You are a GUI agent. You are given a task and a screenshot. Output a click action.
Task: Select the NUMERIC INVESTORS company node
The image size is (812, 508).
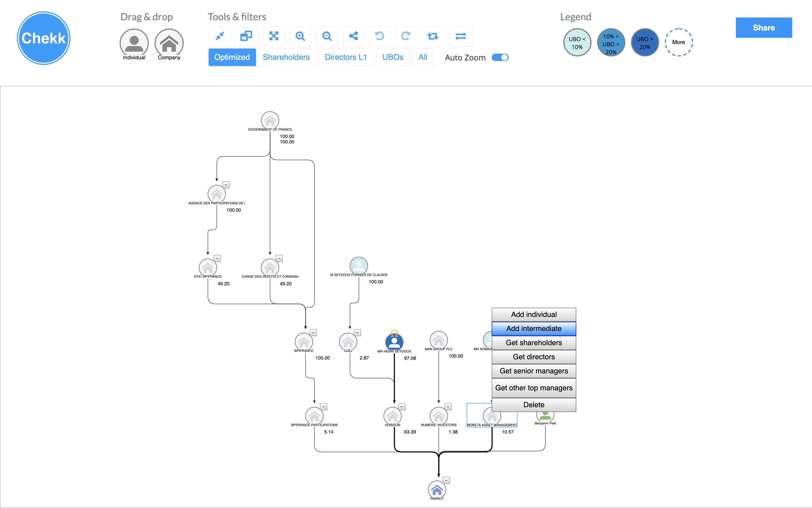[x=438, y=416]
